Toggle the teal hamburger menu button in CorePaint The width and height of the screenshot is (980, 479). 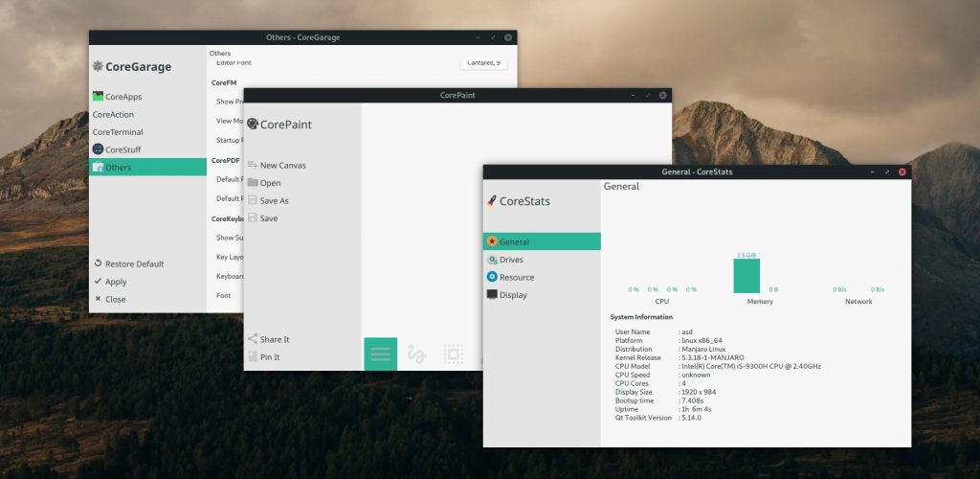[380, 354]
